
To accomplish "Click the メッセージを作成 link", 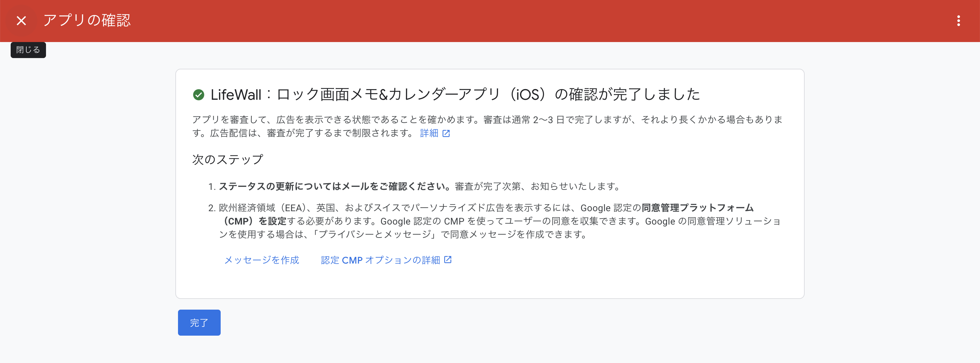I will tap(262, 260).
